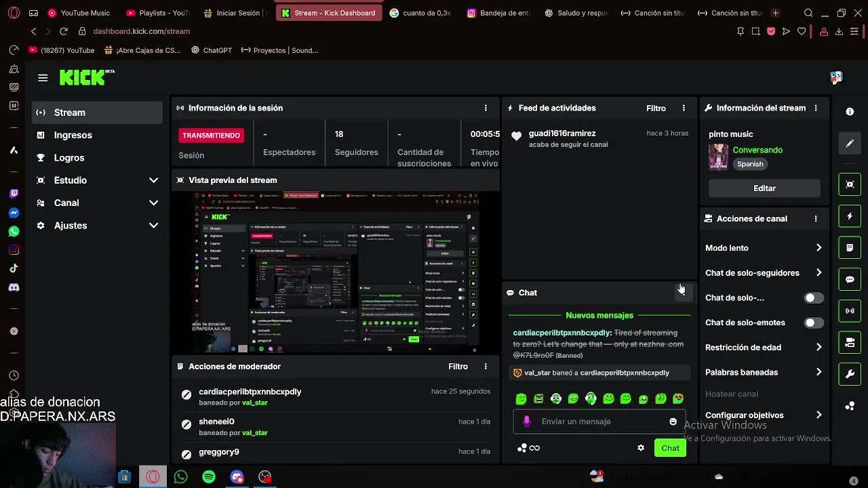Screen dimensions: 868x488
Task: Click the lightning bolt icon in the right bar
Action: [x=850, y=216]
